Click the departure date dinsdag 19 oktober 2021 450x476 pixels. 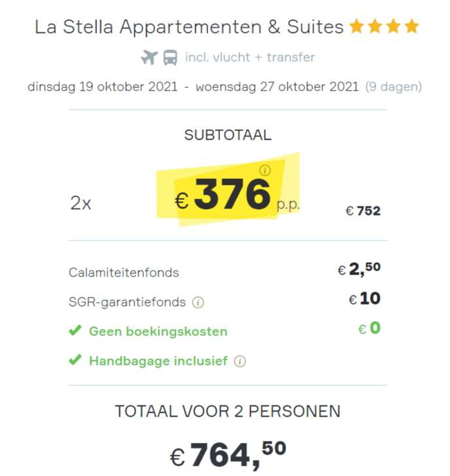click(x=103, y=87)
